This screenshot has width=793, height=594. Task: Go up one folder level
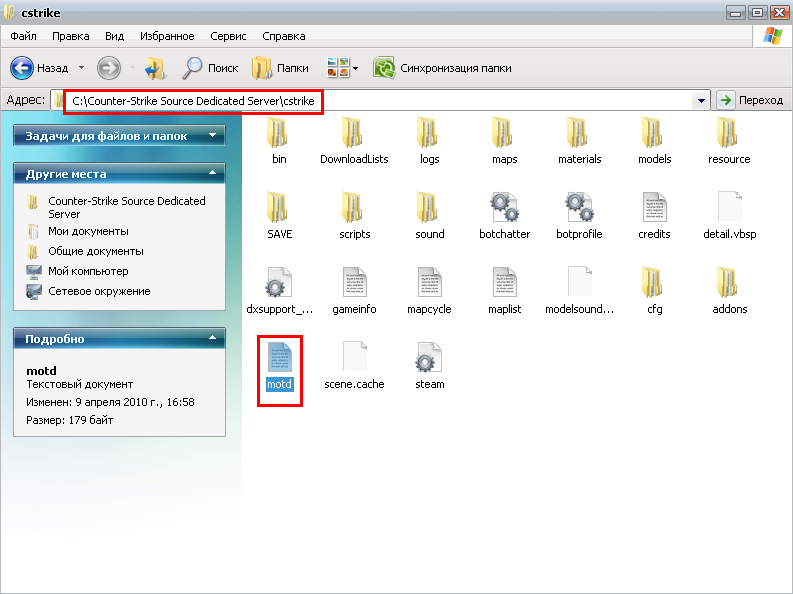coord(155,68)
